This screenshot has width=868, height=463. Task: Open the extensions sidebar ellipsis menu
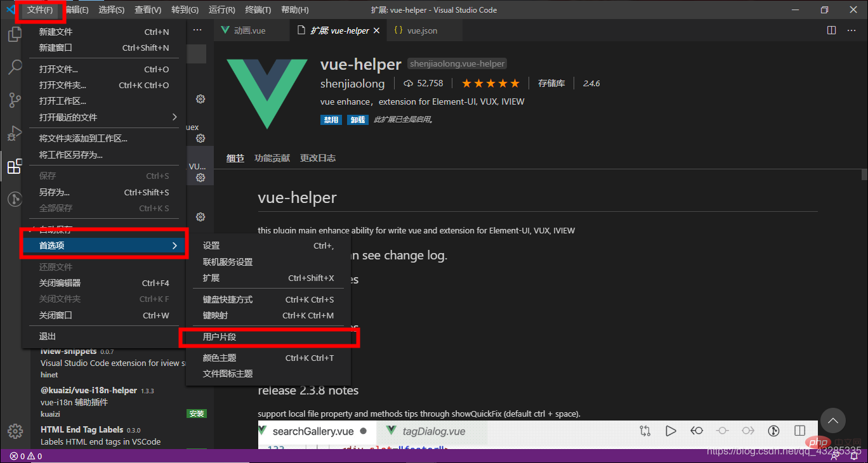[197, 30]
